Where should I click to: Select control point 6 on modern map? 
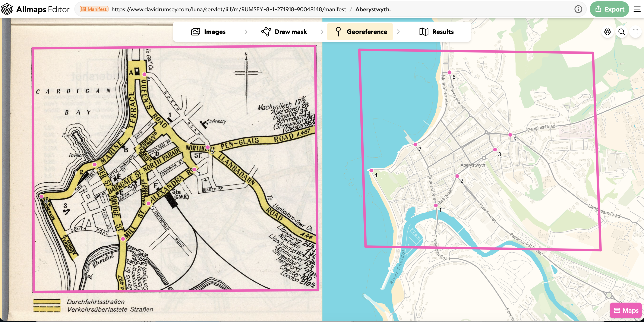449,72
